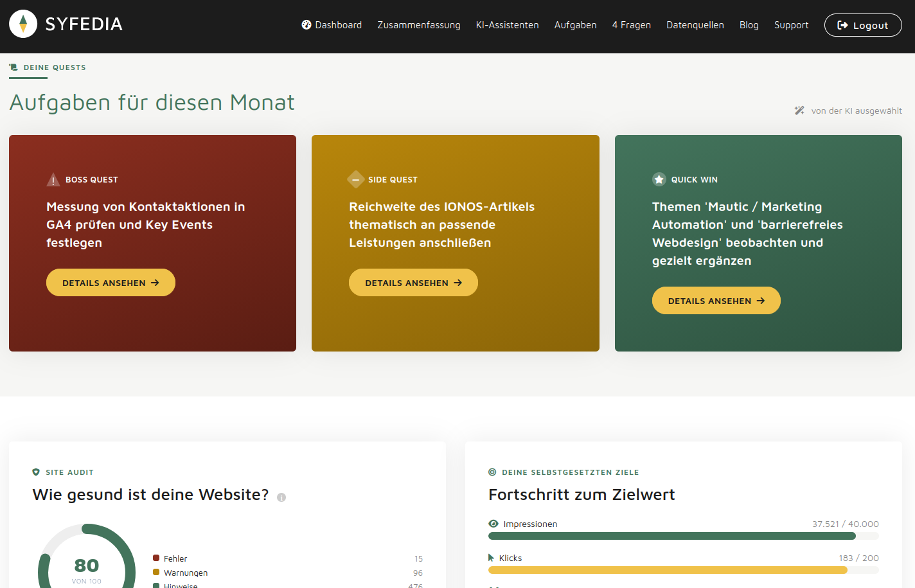The width and height of the screenshot is (915, 588).
Task: Open the Dashboard menu item
Action: pos(332,25)
